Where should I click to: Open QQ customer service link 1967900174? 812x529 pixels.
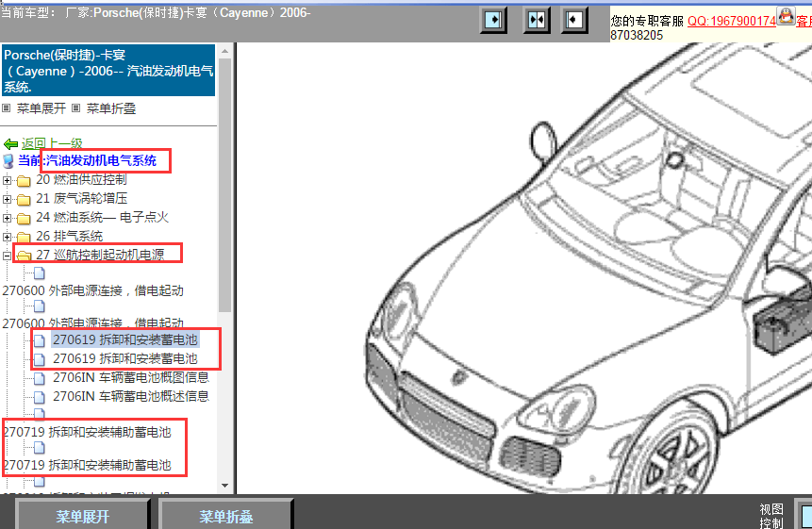tap(731, 21)
